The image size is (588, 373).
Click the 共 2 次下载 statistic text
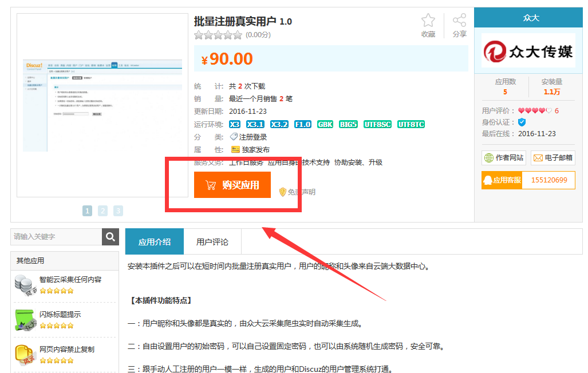tap(247, 86)
